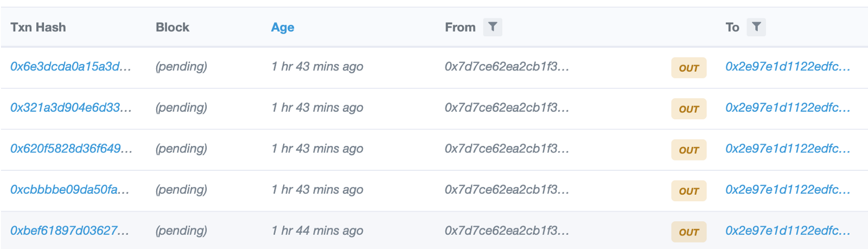Click the OUT badge in the first row
Screen dimensions: 868x249
[x=688, y=68]
